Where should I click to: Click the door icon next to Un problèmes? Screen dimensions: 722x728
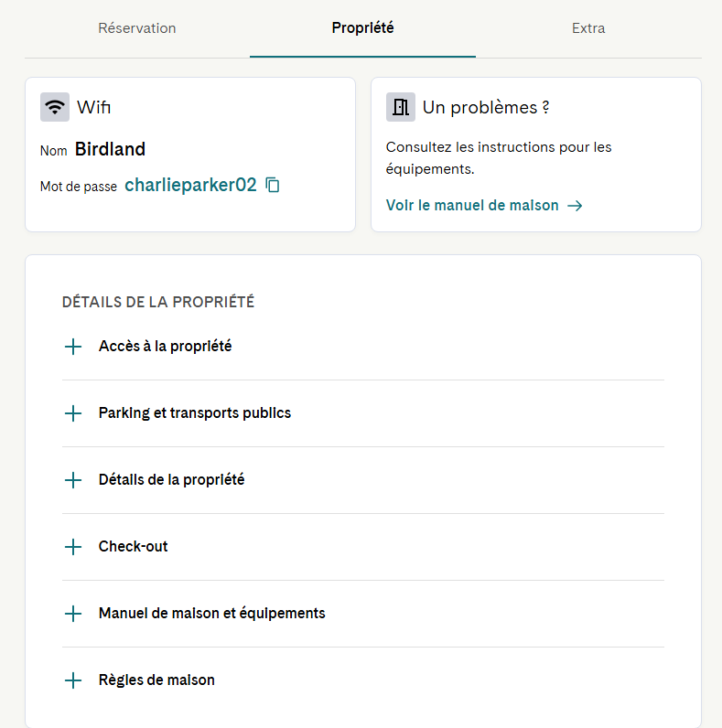click(401, 107)
